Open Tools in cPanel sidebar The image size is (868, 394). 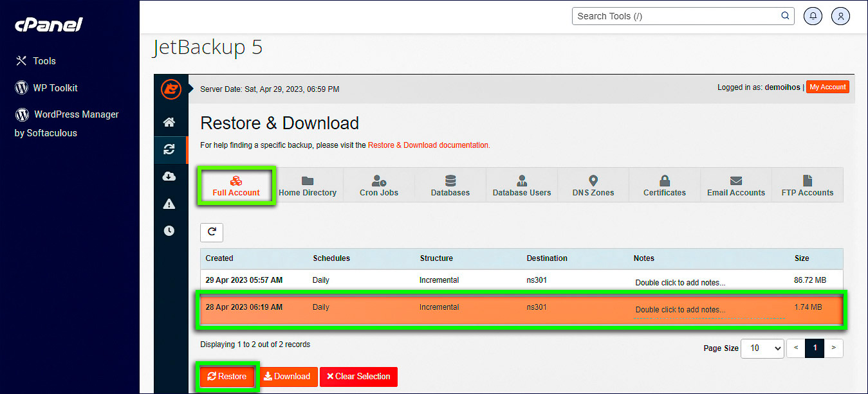point(35,61)
